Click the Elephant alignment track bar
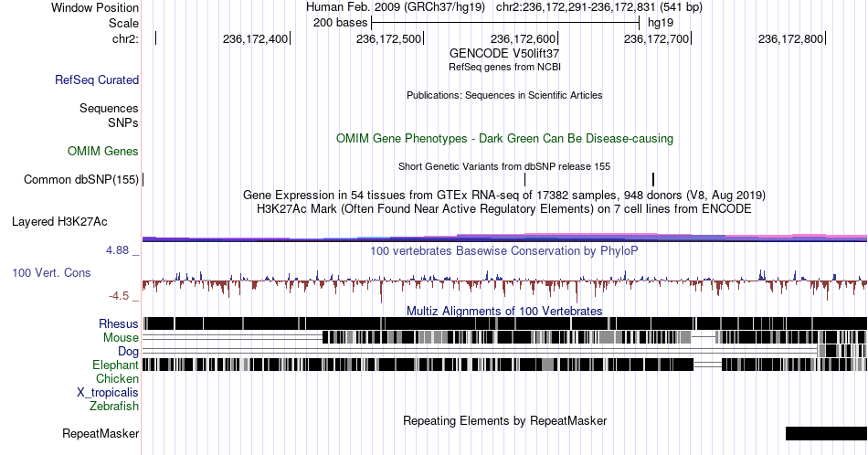The height and width of the screenshot is (455, 868). tap(505, 365)
